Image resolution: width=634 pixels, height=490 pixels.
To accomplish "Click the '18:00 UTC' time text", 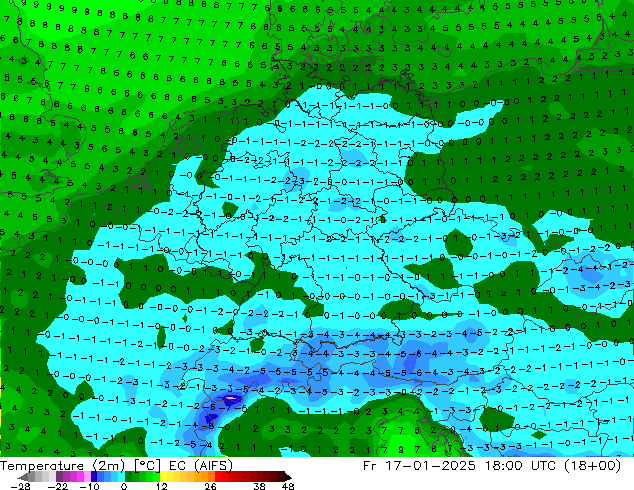I will coord(522,466).
